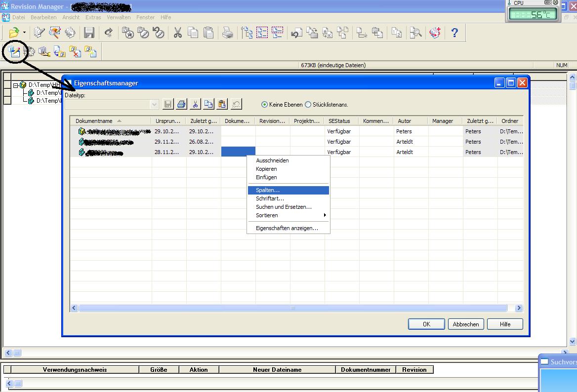Confirm the dialog with the OK button
The image size is (577, 392).
click(426, 324)
